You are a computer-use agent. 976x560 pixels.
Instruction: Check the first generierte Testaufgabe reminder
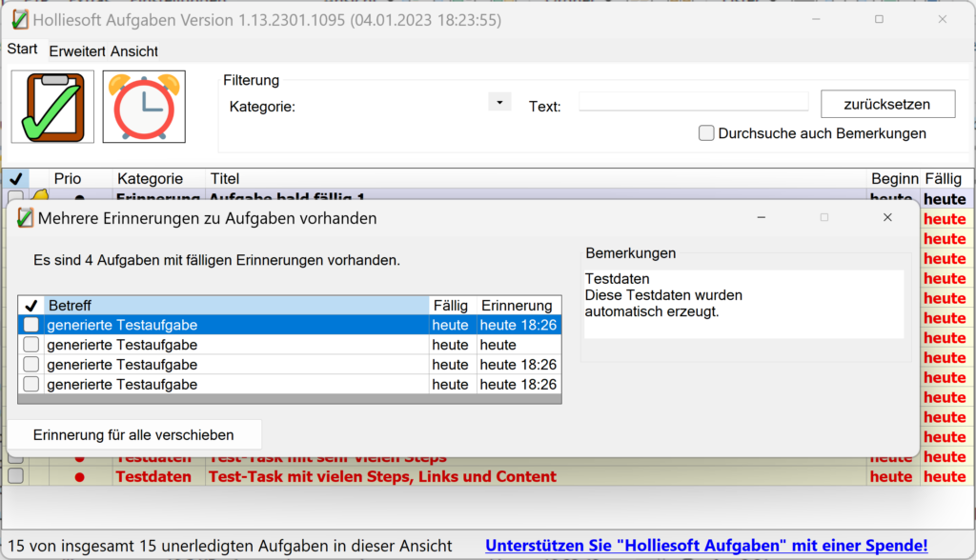click(31, 325)
